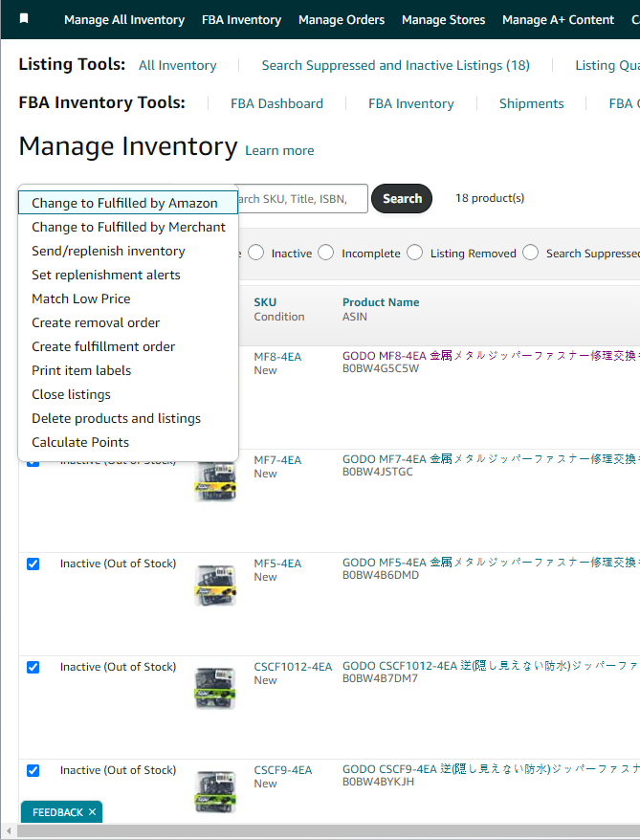Uncheck the CSCF1012-4EA row checkbox
The image size is (640, 840).
pos(33,667)
